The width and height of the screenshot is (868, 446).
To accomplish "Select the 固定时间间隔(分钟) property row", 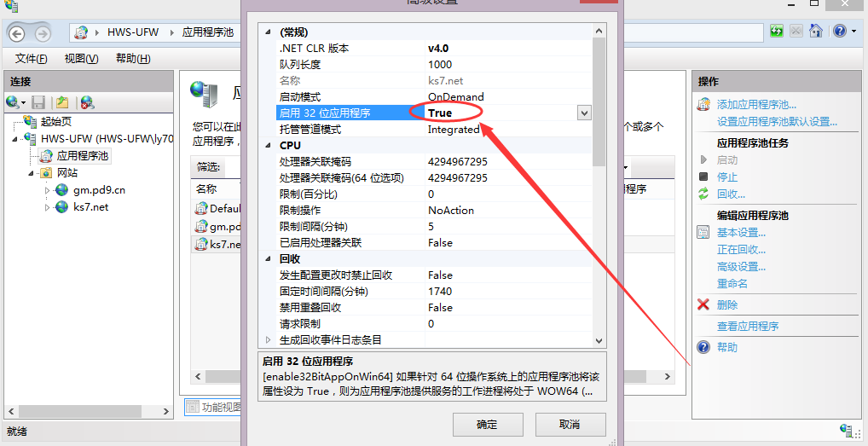I will (x=435, y=292).
